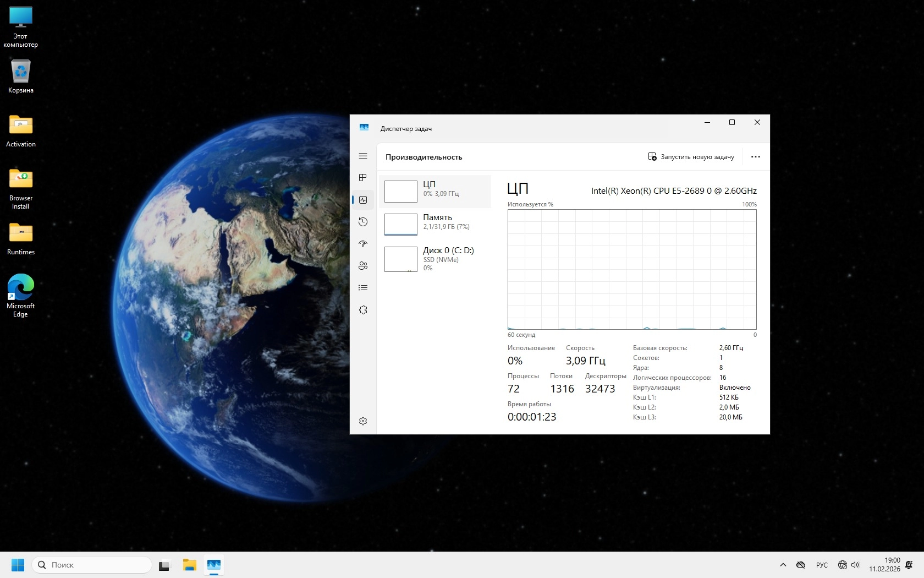Open the Services page icon
This screenshot has width=924, height=578.
[x=363, y=310]
